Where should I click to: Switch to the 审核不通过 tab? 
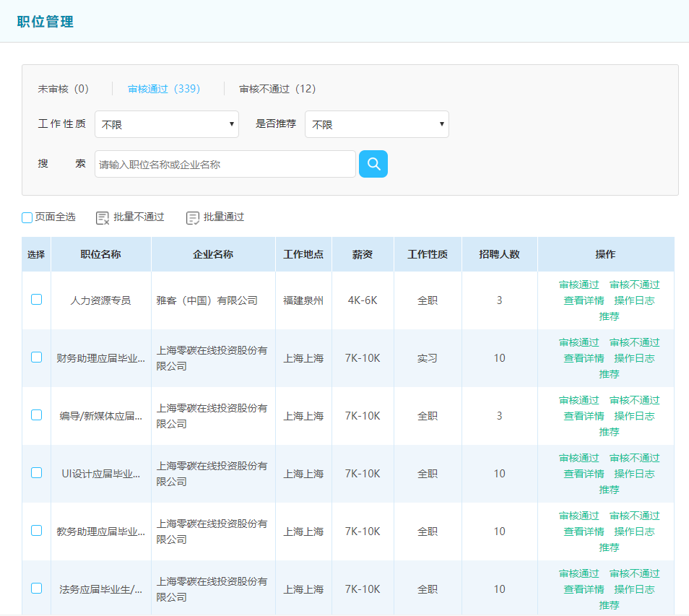(275, 88)
